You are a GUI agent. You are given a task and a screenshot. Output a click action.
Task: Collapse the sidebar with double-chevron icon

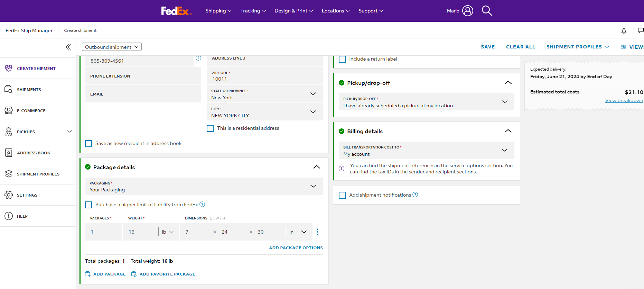(x=68, y=47)
